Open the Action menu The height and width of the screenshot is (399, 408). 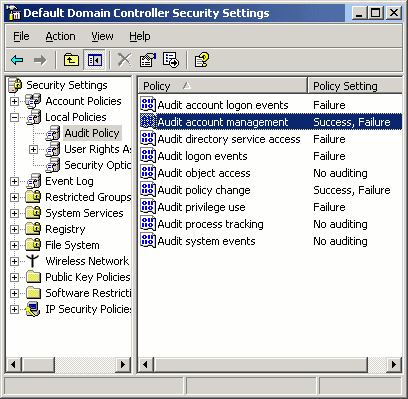(x=60, y=36)
